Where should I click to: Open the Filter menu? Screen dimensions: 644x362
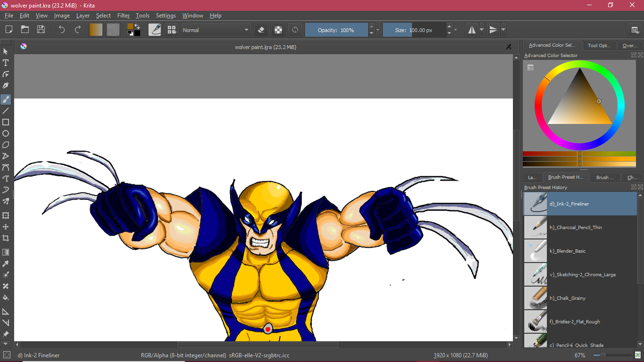point(124,16)
